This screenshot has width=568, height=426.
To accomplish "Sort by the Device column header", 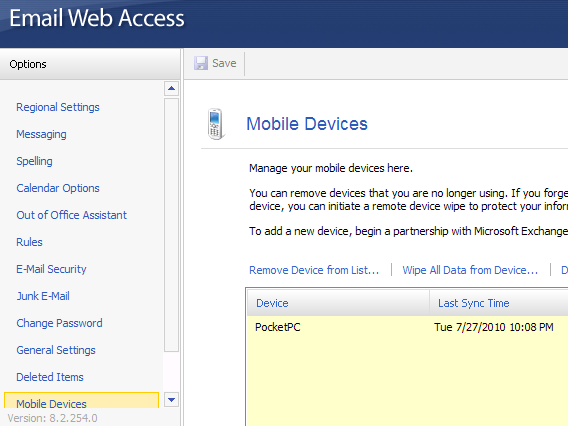I will point(338,303).
